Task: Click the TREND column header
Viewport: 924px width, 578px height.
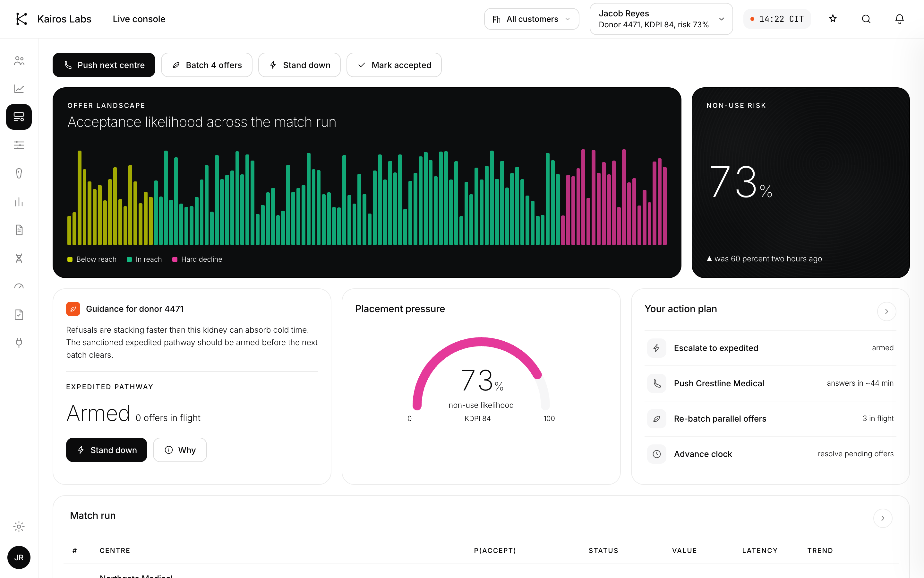Action: coord(820,550)
